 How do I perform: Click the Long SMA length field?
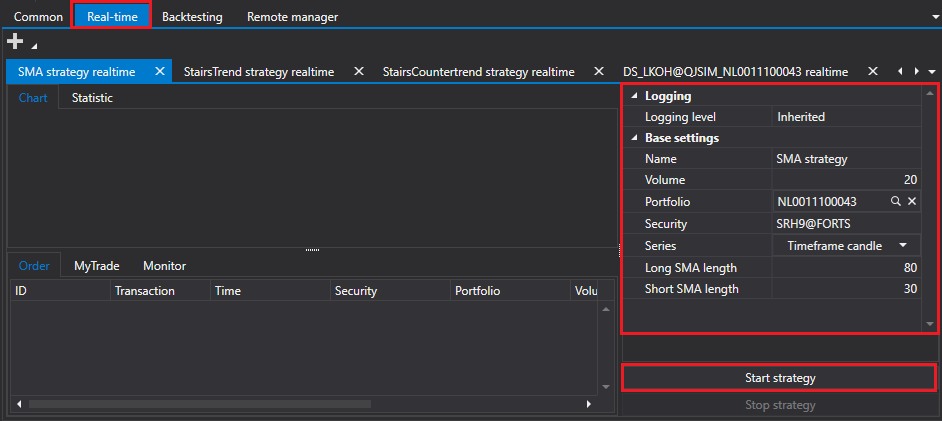pyautogui.click(x=846, y=267)
